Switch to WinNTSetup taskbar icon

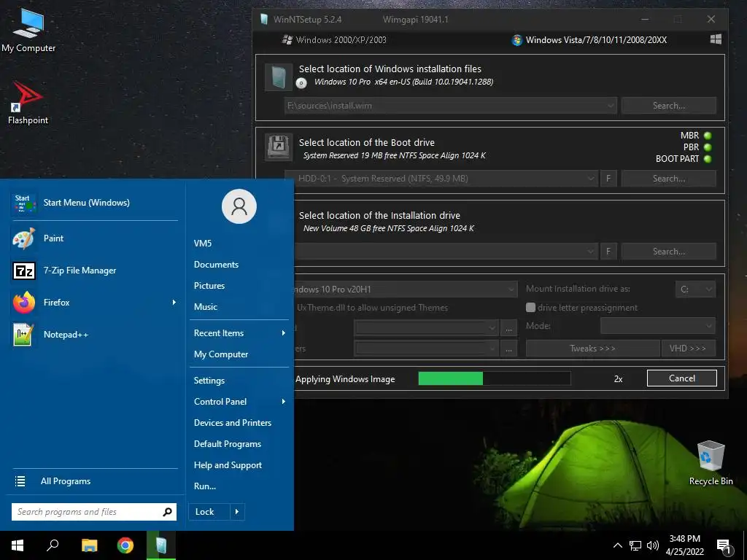[161, 545]
